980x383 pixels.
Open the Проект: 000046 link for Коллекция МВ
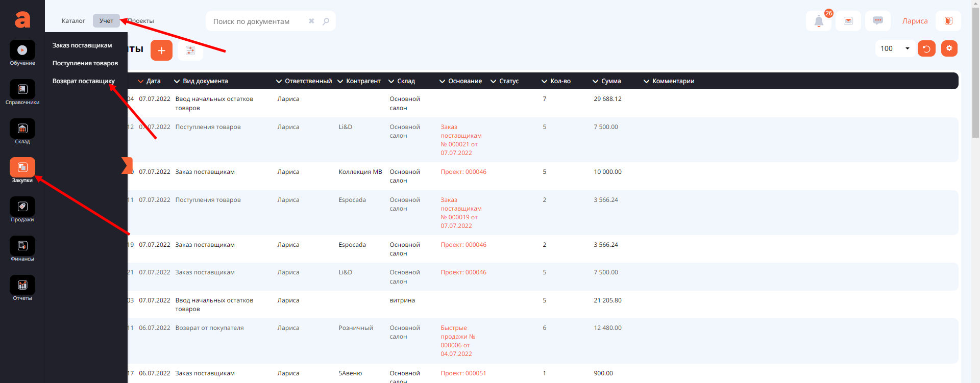463,172
